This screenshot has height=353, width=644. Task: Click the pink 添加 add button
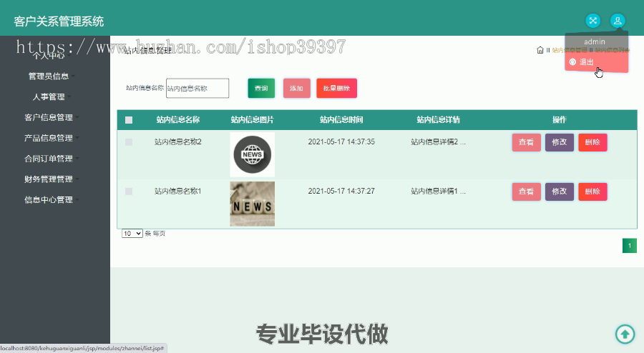[x=296, y=88]
